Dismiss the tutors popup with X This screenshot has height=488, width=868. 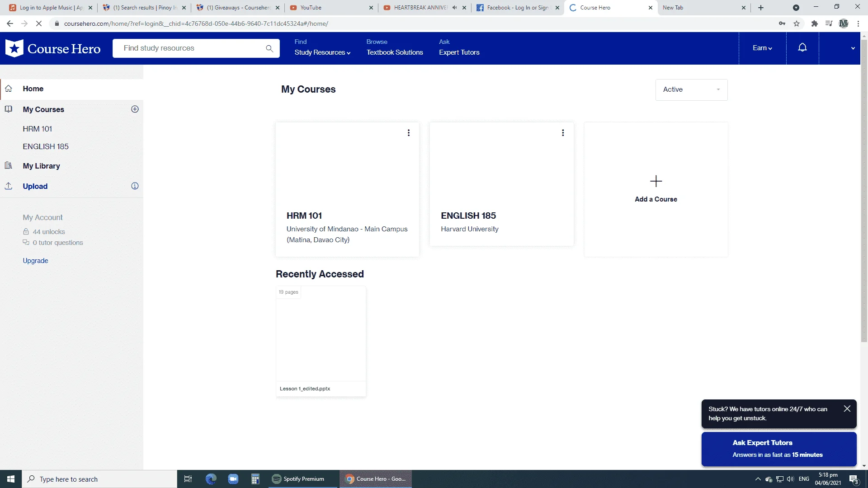click(847, 408)
